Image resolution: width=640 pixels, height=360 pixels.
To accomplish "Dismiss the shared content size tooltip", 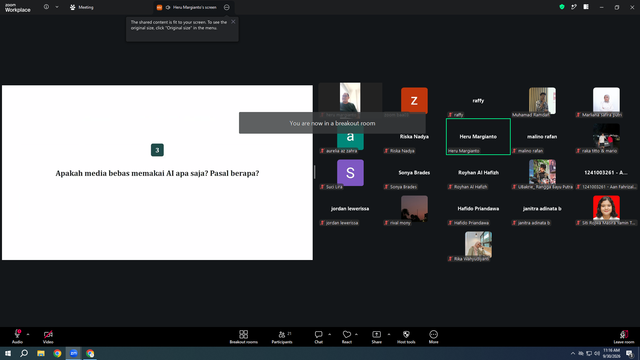I will click(x=233, y=22).
